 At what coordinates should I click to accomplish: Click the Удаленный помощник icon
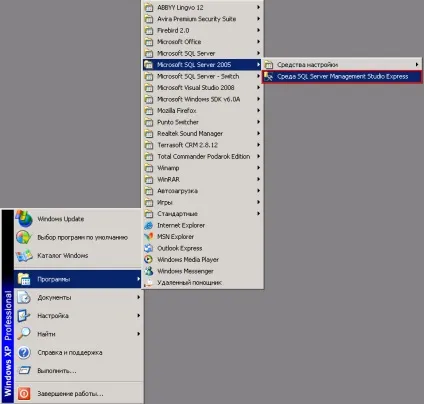(148, 282)
